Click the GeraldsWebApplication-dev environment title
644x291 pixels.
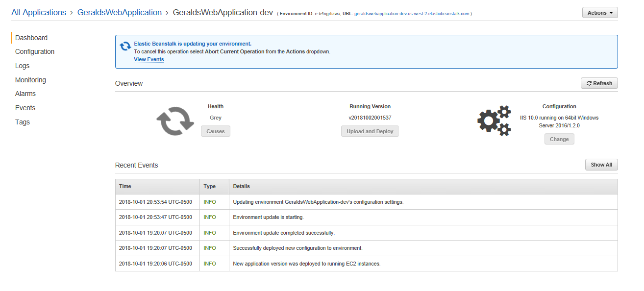click(x=223, y=13)
